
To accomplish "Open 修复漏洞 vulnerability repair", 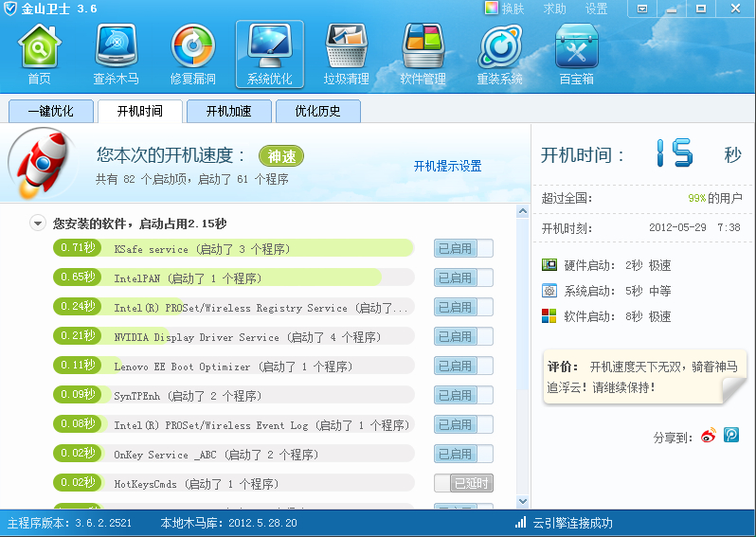I will coord(193,54).
